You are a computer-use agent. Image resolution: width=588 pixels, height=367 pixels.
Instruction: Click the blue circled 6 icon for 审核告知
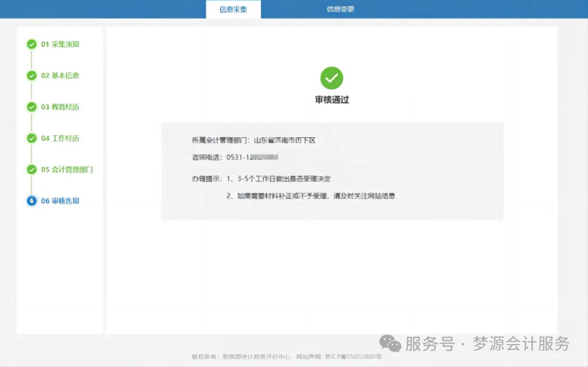[x=32, y=200]
